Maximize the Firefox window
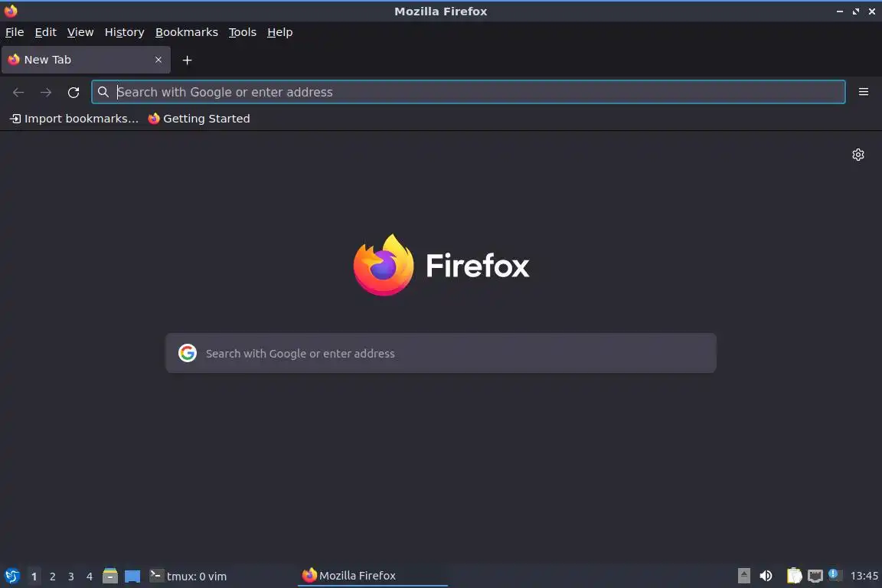This screenshot has width=882, height=588. tap(855, 11)
